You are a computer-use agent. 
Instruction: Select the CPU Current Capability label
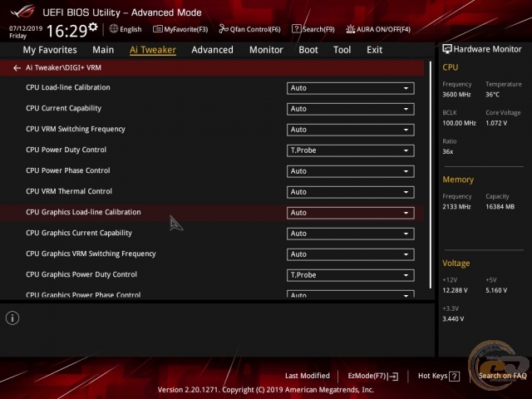[63, 108]
